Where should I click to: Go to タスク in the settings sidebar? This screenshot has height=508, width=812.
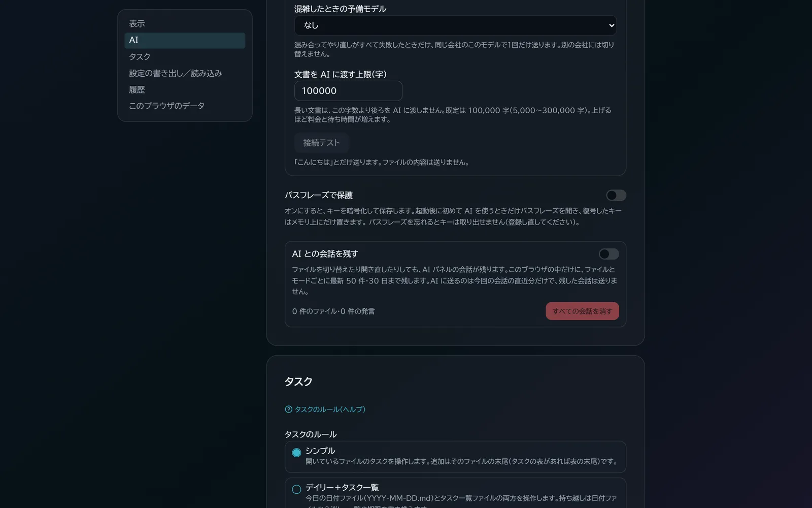185,57
